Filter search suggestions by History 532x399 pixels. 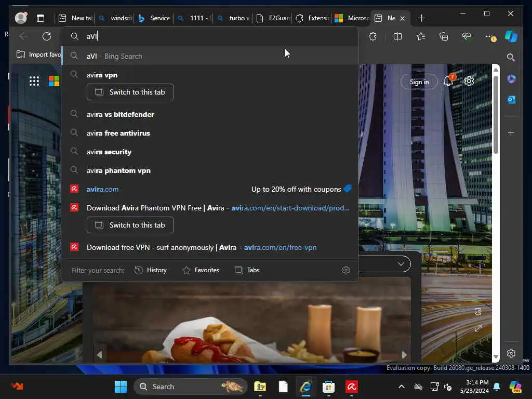coord(151,270)
